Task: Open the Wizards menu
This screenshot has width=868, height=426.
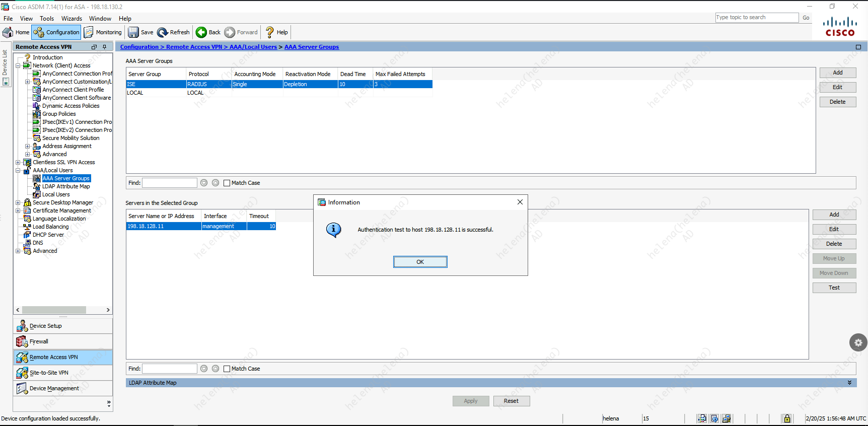Action: (71, 19)
